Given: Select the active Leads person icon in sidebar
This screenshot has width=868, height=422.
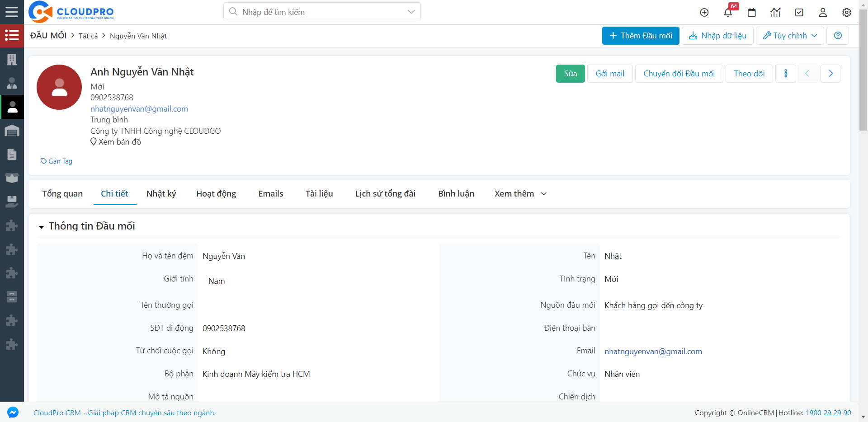Looking at the screenshot, I should 12,107.
